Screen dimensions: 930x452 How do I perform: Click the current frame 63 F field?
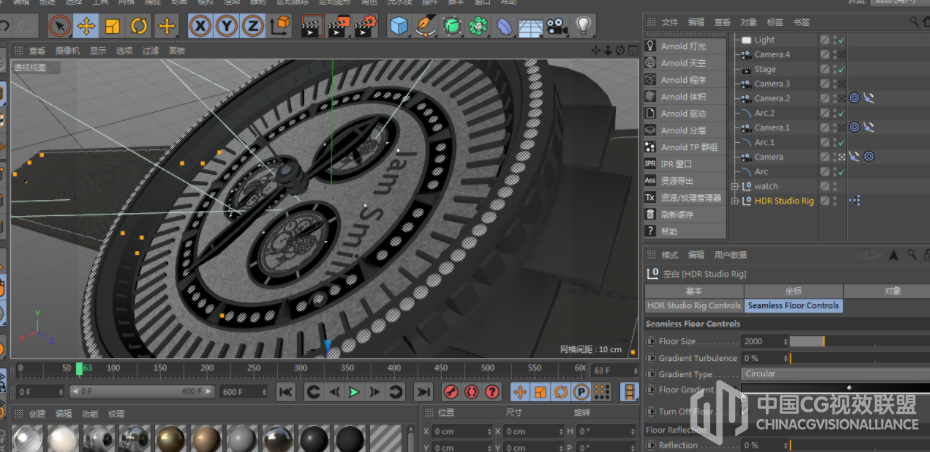[x=614, y=371]
